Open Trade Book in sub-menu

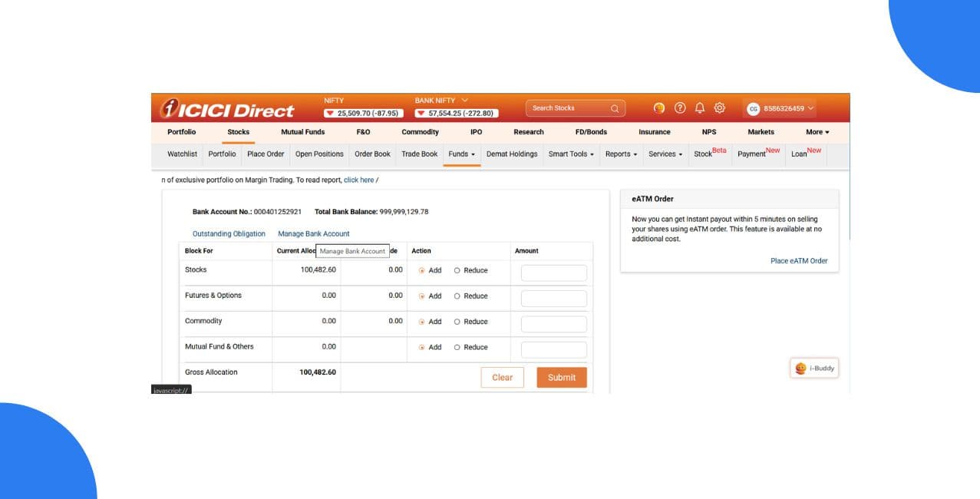(x=420, y=154)
